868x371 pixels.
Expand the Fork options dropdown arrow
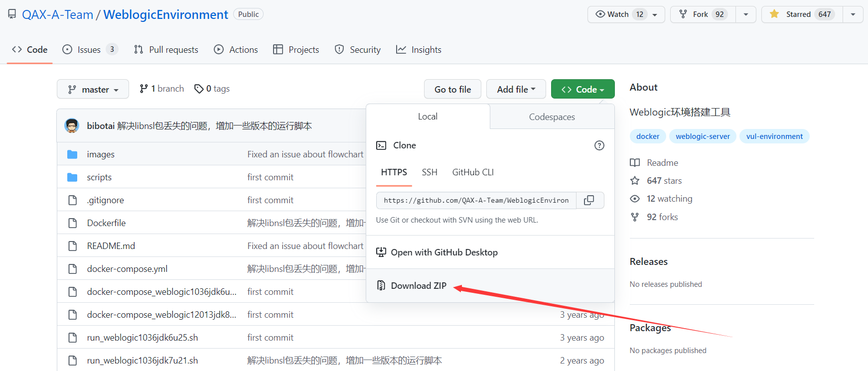[x=746, y=14]
